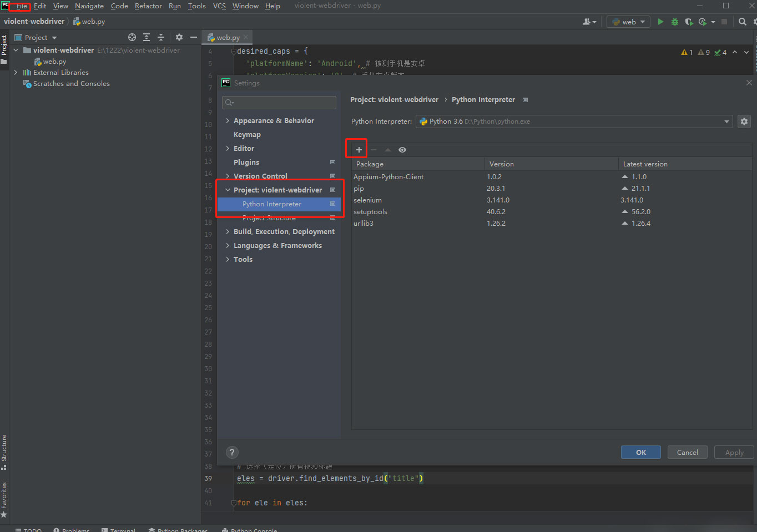The height and width of the screenshot is (532, 757).
Task: Click the gray stop square icon
Action: (724, 22)
